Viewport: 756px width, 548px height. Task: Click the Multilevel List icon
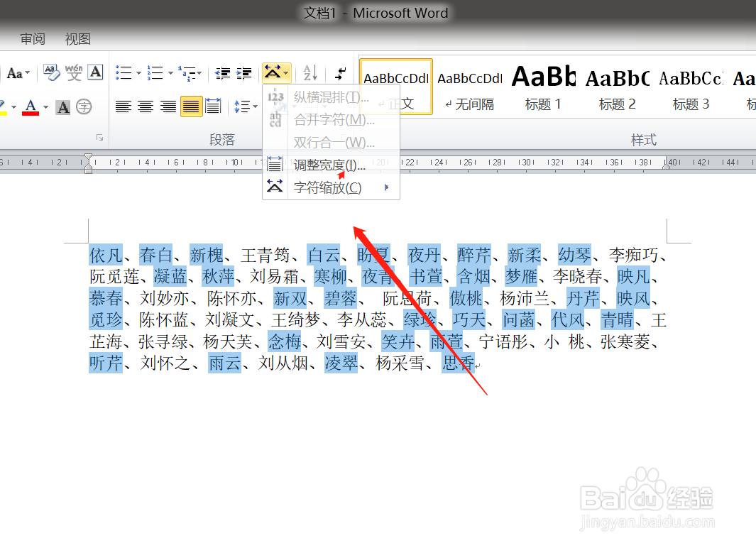(x=187, y=73)
